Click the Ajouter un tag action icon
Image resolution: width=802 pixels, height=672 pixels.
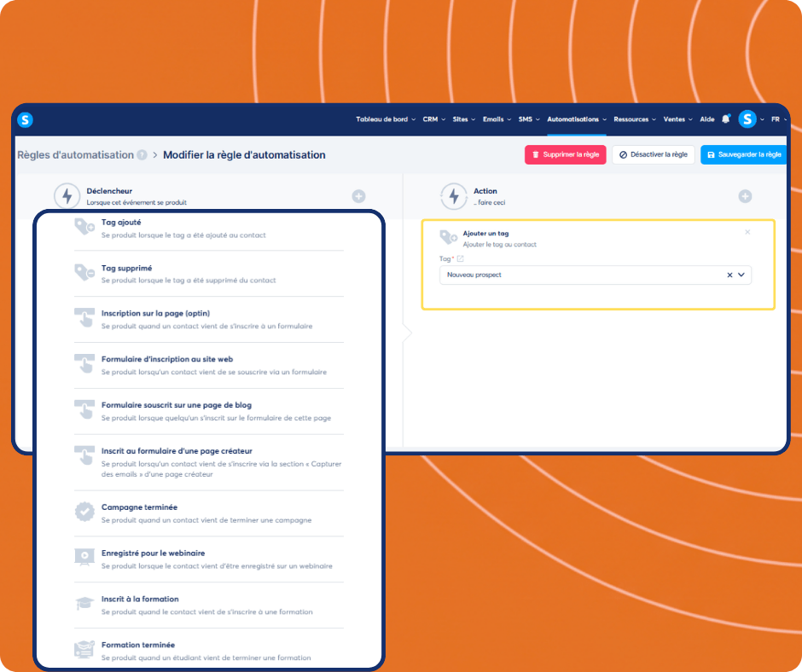coord(449,237)
